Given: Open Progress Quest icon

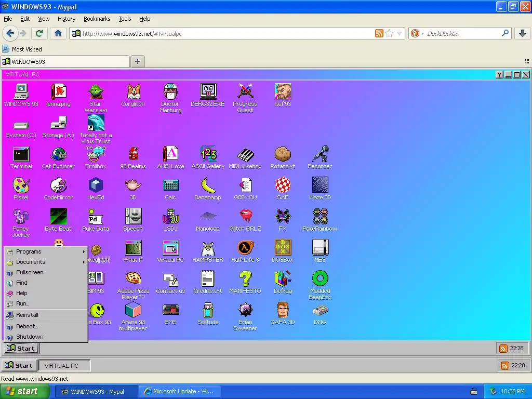Looking at the screenshot, I should pos(245,98).
